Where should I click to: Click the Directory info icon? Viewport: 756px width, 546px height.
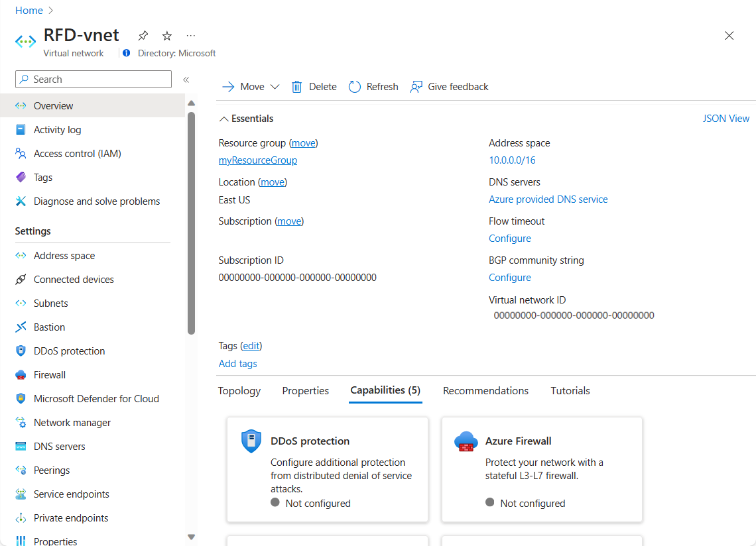[x=126, y=53]
